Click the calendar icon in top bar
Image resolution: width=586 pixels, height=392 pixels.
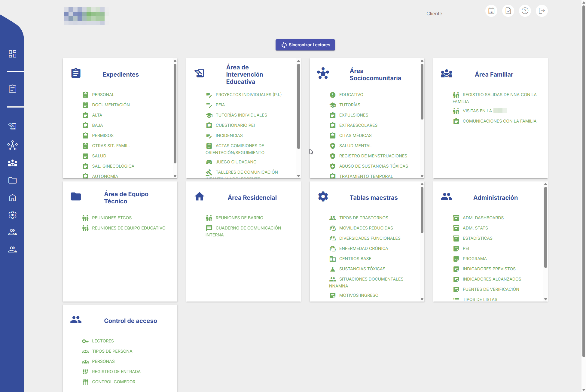point(491,11)
